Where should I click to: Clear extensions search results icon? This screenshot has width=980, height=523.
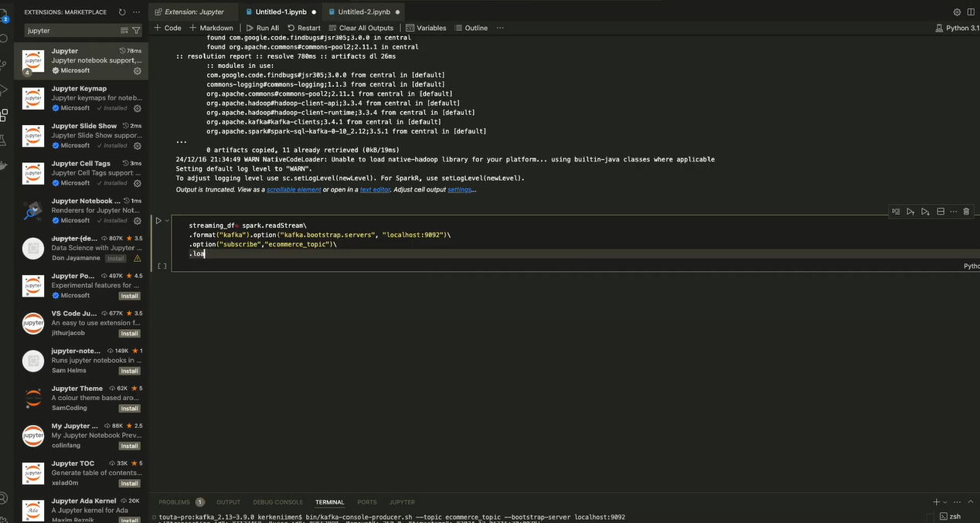pos(124,31)
